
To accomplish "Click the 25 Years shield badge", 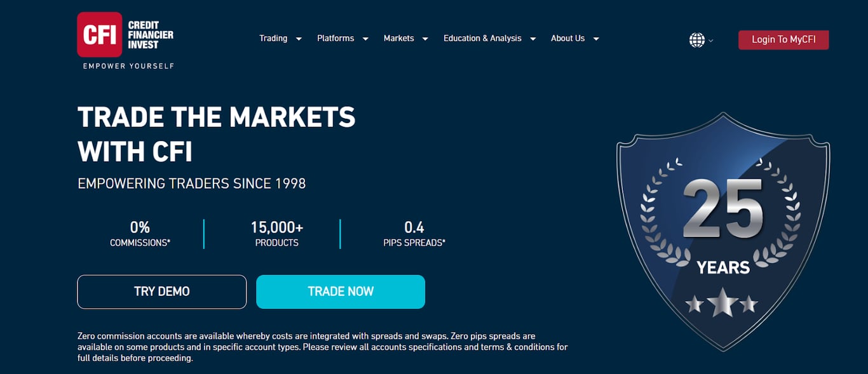I will pos(723,232).
